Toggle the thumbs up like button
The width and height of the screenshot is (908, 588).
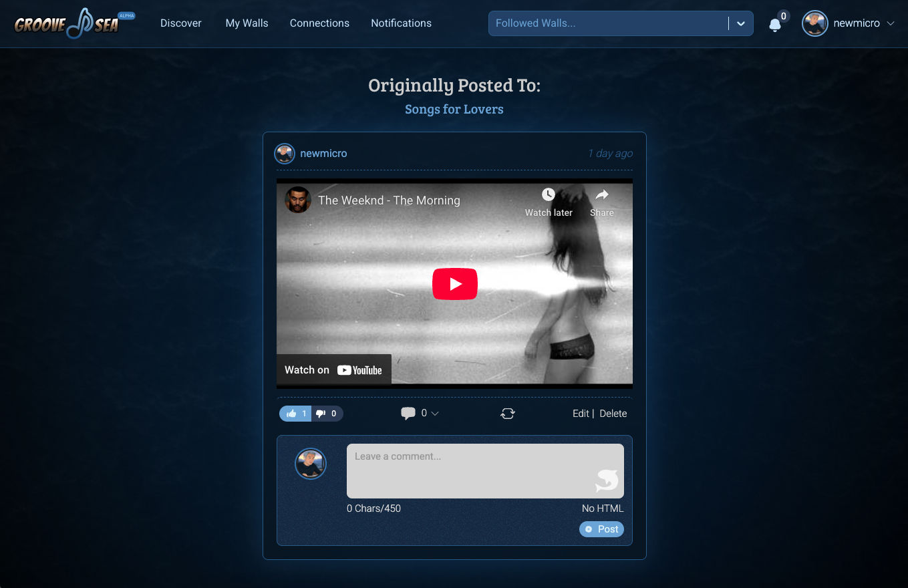pyautogui.click(x=295, y=414)
